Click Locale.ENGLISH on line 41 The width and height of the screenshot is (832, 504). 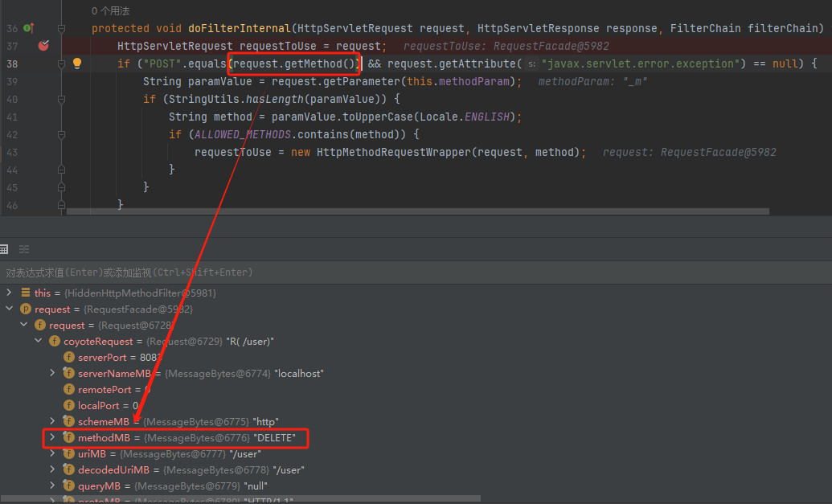pyautogui.click(x=465, y=117)
